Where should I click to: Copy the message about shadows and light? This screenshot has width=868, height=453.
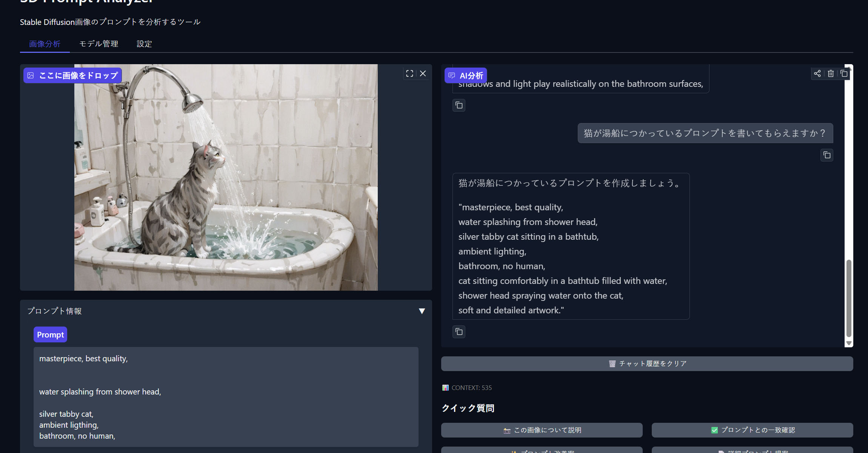click(x=459, y=105)
